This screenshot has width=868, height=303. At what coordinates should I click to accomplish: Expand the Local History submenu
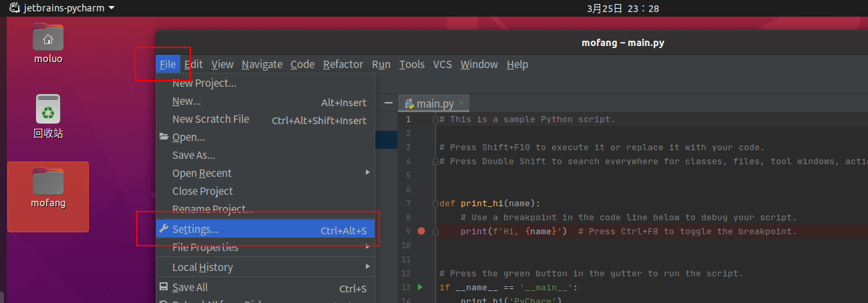[x=265, y=268]
